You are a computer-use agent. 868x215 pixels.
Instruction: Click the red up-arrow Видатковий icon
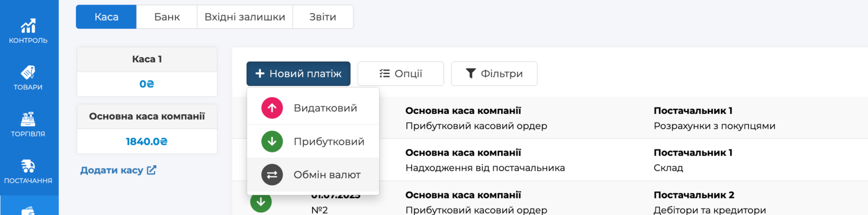click(x=272, y=108)
